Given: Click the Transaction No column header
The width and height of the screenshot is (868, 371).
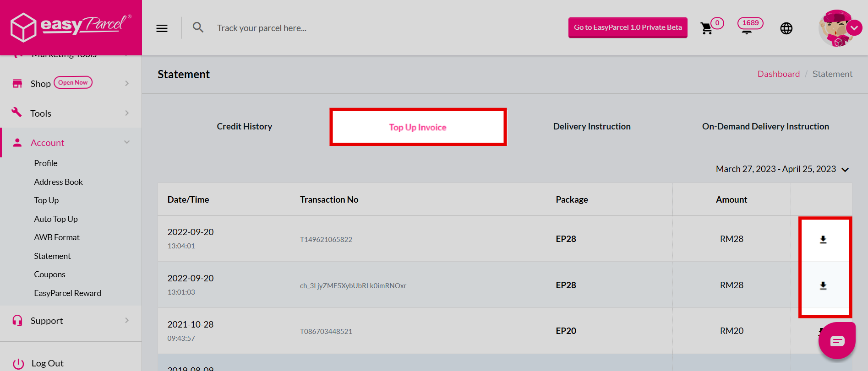Looking at the screenshot, I should click(329, 199).
